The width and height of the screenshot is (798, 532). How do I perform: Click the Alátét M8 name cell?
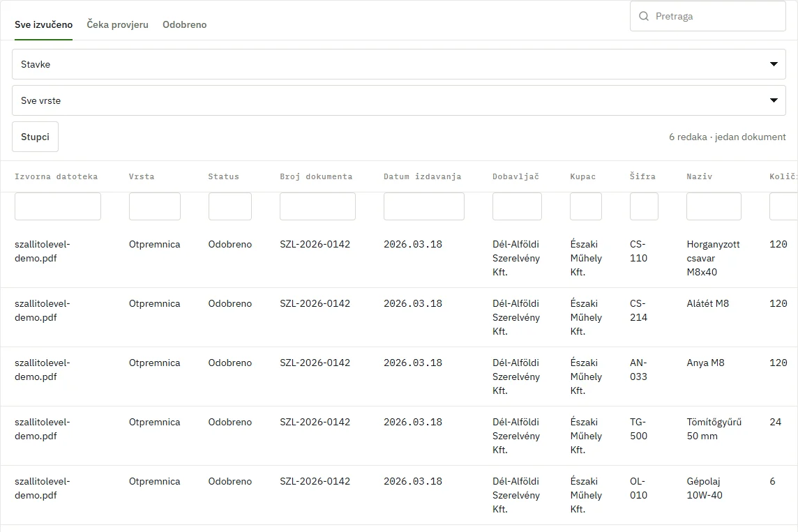(708, 303)
